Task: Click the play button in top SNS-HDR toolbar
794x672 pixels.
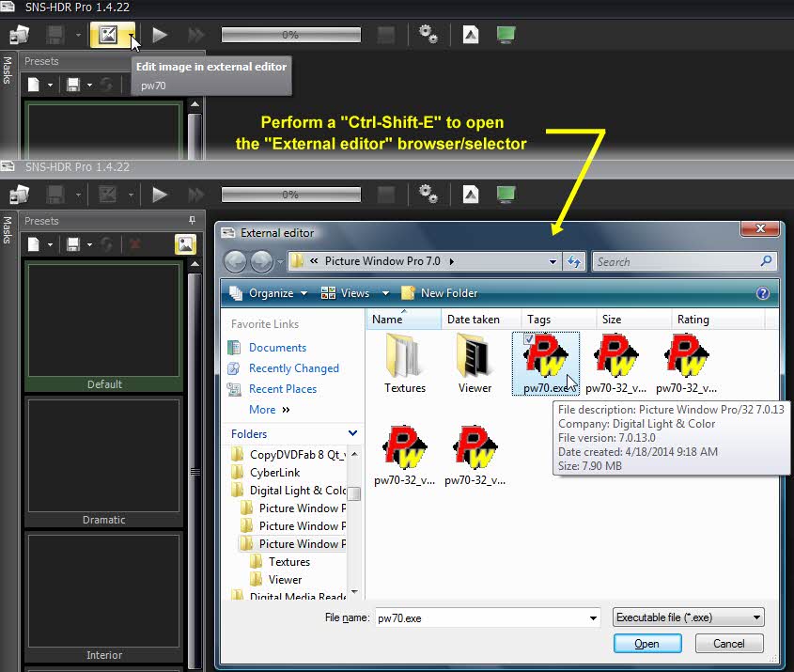Action: 160,35
